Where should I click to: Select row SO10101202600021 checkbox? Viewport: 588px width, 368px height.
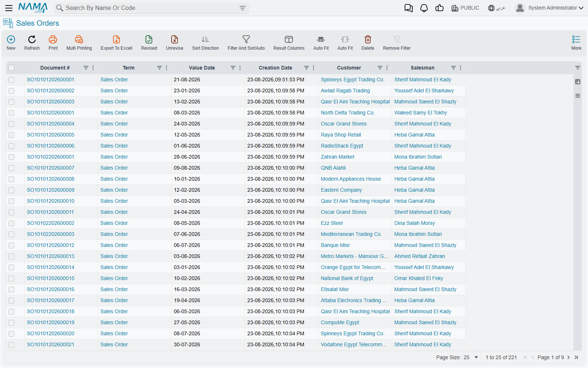11,345
